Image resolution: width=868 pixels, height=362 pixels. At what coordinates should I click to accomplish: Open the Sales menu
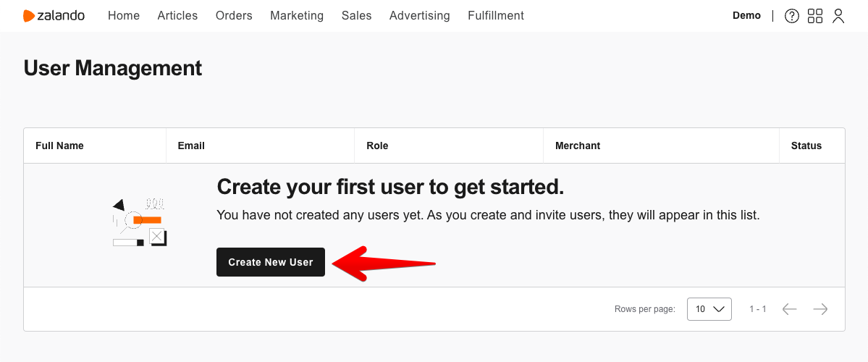pyautogui.click(x=356, y=15)
